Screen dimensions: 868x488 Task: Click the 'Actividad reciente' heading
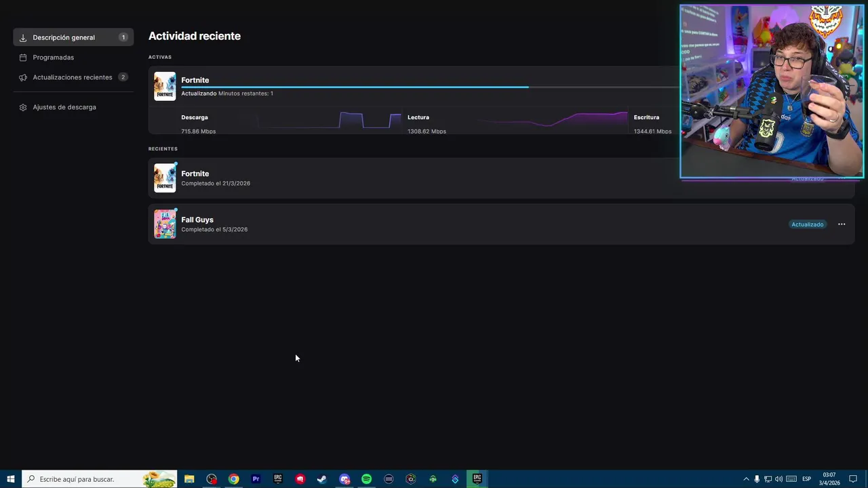[195, 36]
